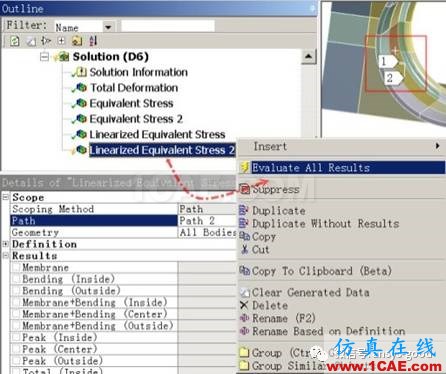Click the Solution (D6) node icon
The image size is (446, 374).
(63, 57)
